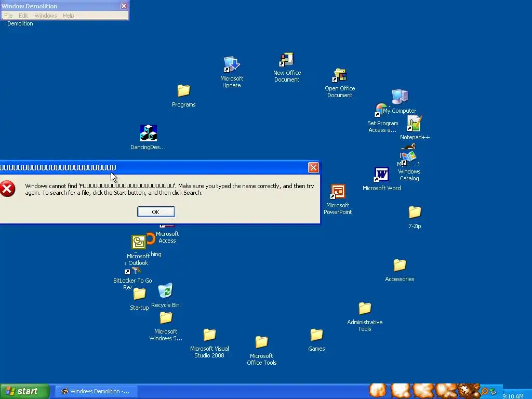The image size is (532, 399).
Task: Open the Accessories folder icon
Action: click(x=400, y=265)
